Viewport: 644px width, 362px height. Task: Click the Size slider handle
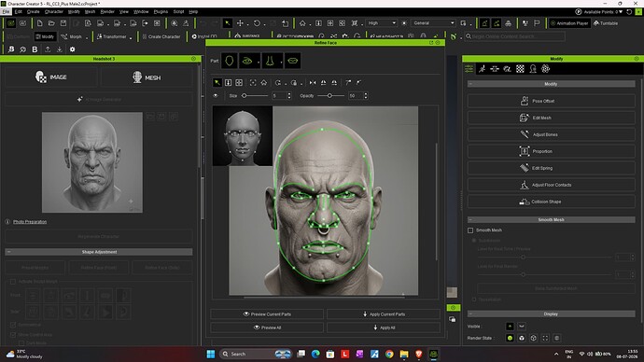244,95
